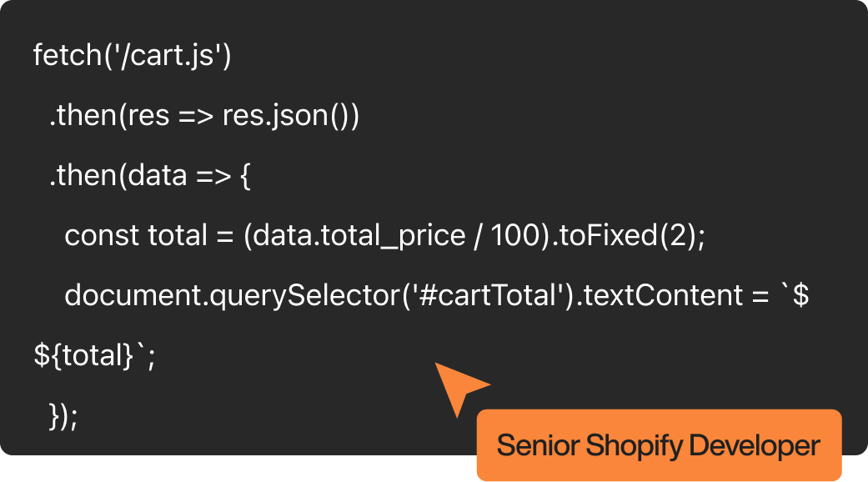
Task: Click the number 100 in division
Action: pyautogui.click(x=511, y=236)
